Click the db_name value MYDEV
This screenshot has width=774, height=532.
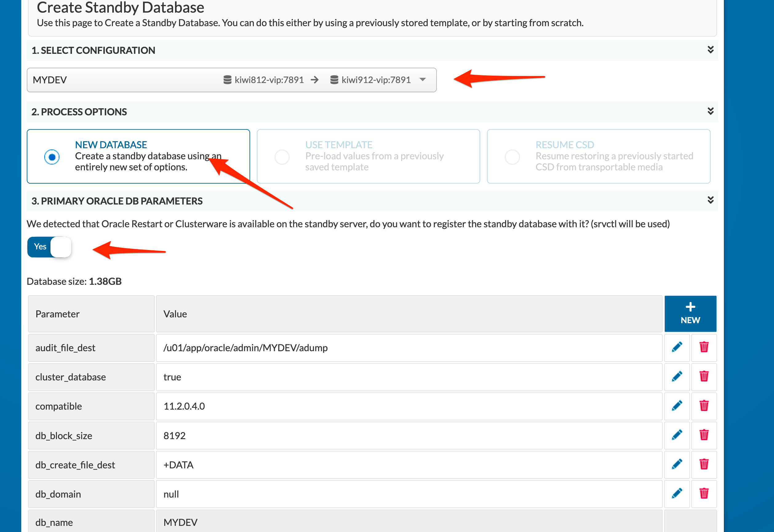180,522
